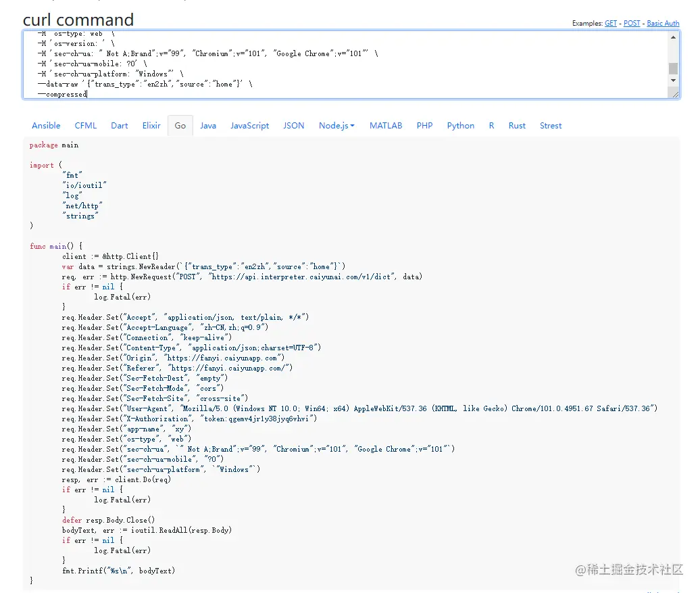The width and height of the screenshot is (700, 593).
Task: Click the Header.Set "User-Agent" code line
Action: pos(359,408)
